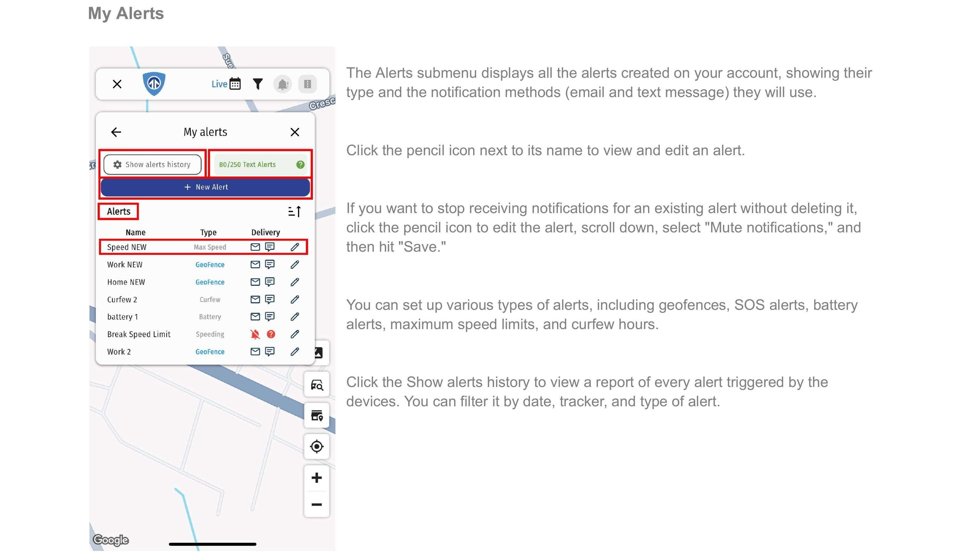Go back using the arrow in My alerts
Screen dimensions: 965x560
tap(116, 132)
